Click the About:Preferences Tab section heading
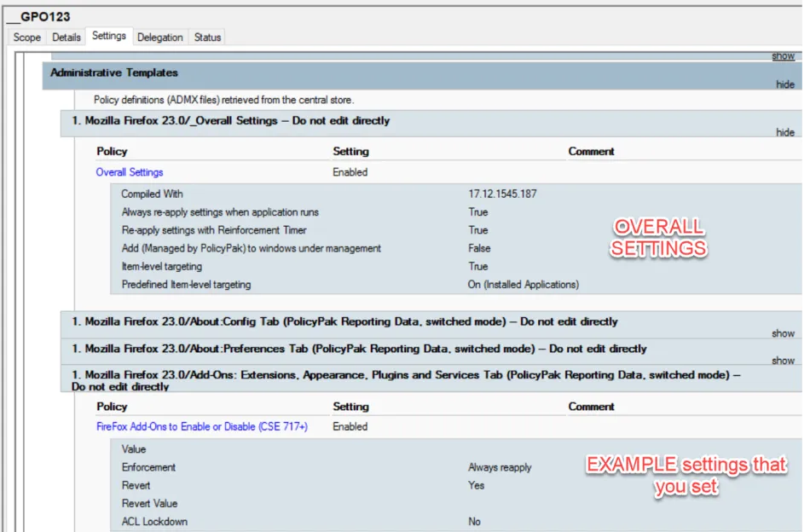Image resolution: width=810 pixels, height=532 pixels. [359, 349]
